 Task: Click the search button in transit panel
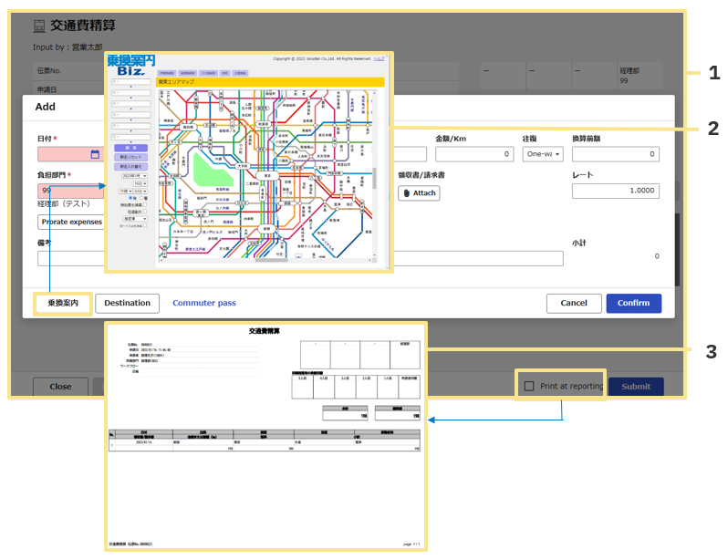[131, 148]
